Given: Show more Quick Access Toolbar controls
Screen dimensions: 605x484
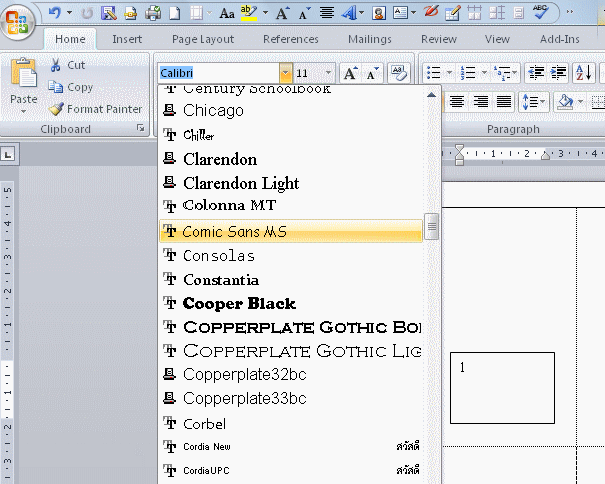Looking at the screenshot, I should point(570,12).
